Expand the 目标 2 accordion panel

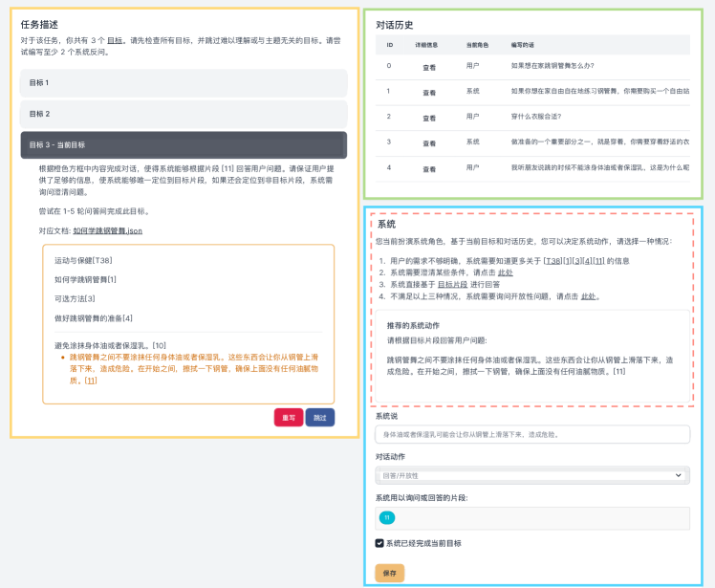183,114
